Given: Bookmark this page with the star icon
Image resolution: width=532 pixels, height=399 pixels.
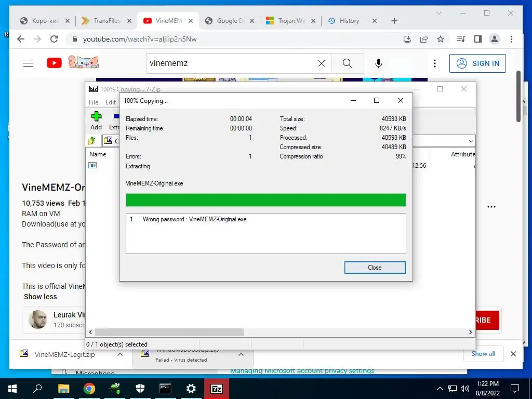Looking at the screenshot, I should coord(441,39).
